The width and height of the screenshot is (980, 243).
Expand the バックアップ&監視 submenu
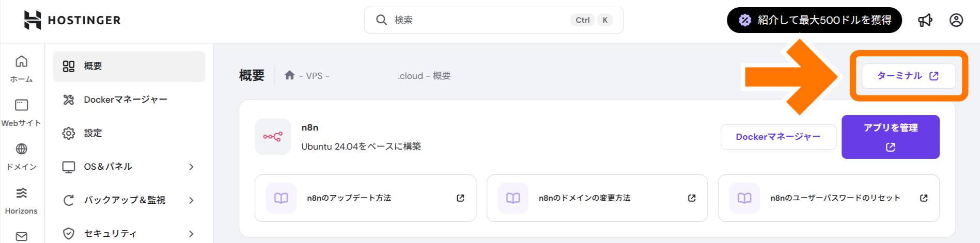coord(191,200)
